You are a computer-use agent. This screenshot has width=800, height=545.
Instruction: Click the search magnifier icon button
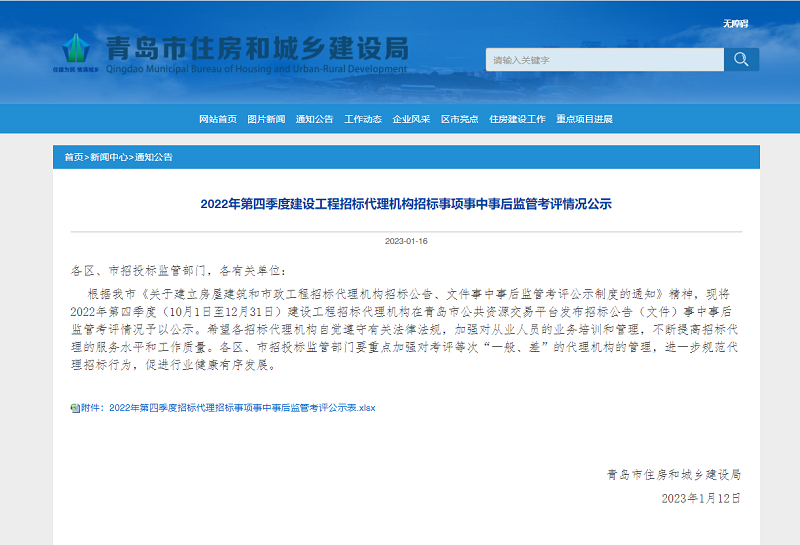click(x=741, y=60)
